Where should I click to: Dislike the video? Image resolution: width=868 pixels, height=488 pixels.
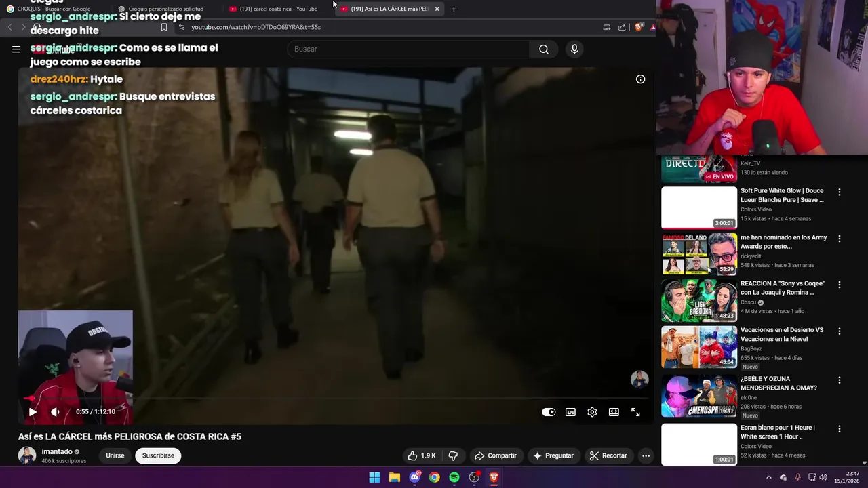[454, 455]
